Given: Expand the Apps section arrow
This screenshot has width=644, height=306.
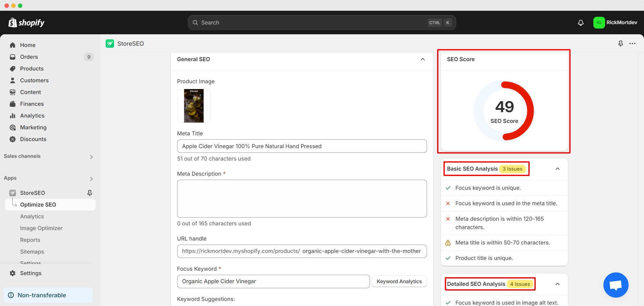Looking at the screenshot, I should pyautogui.click(x=91, y=179).
